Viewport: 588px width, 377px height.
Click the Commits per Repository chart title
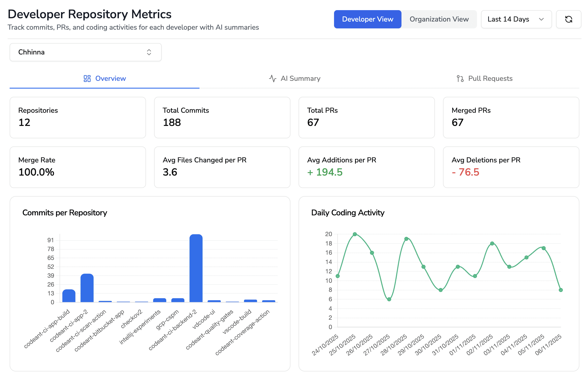tap(65, 213)
